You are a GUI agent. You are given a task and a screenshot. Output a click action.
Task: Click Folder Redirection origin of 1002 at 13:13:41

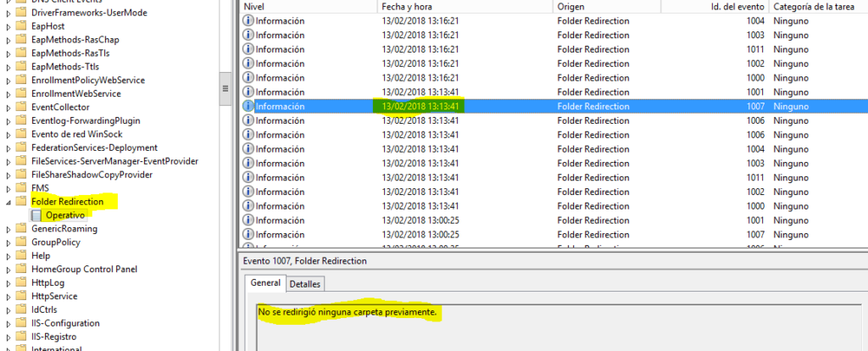(593, 192)
